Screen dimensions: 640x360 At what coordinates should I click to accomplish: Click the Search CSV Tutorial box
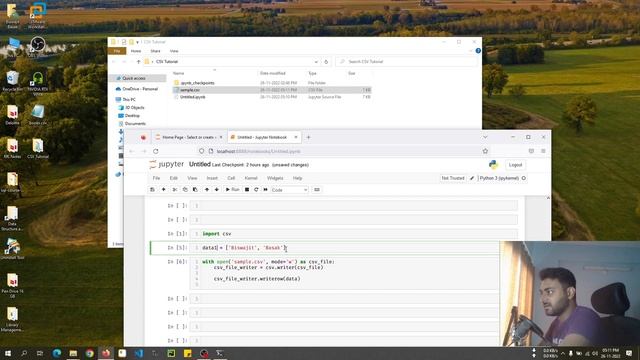[406, 62]
